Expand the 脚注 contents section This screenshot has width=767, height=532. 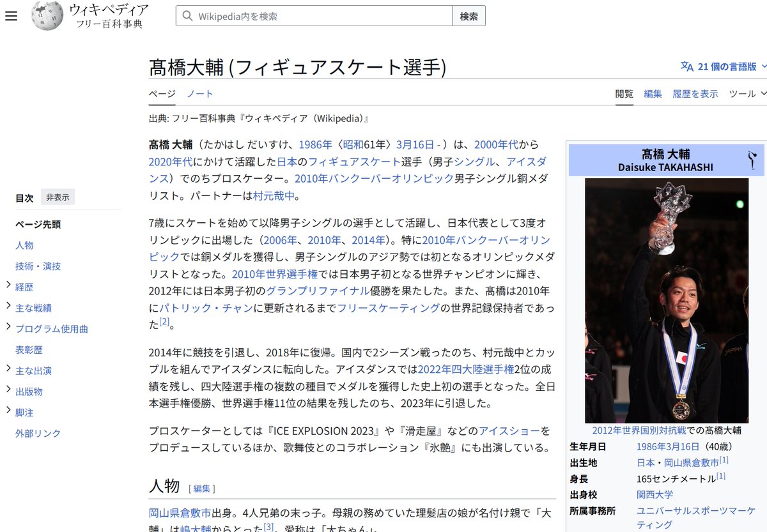(8, 411)
